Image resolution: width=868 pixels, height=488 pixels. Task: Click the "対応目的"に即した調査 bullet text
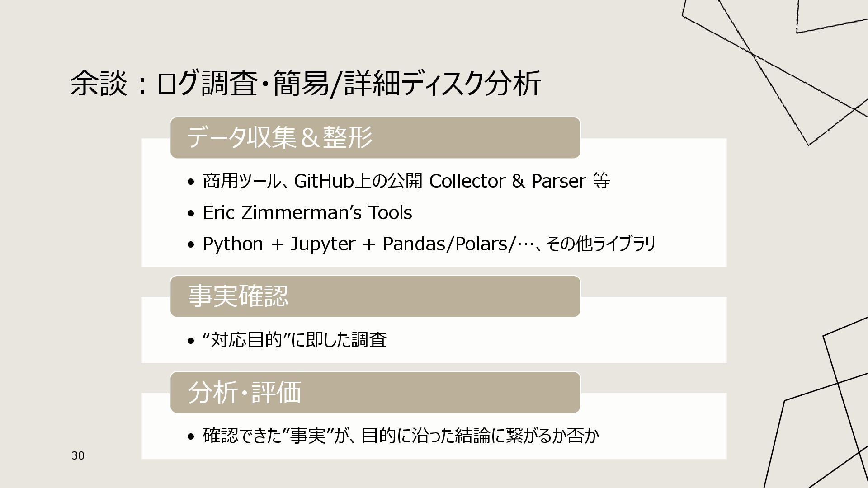(x=294, y=340)
